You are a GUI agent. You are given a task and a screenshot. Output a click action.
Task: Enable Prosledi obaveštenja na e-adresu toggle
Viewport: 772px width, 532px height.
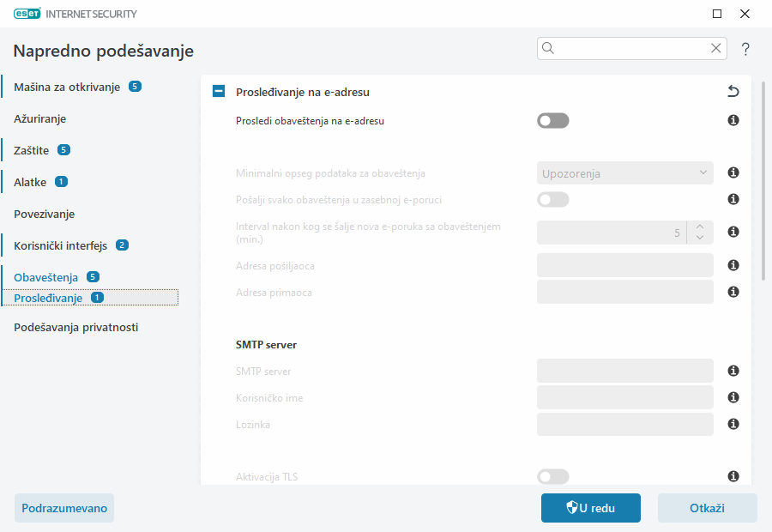(x=552, y=121)
